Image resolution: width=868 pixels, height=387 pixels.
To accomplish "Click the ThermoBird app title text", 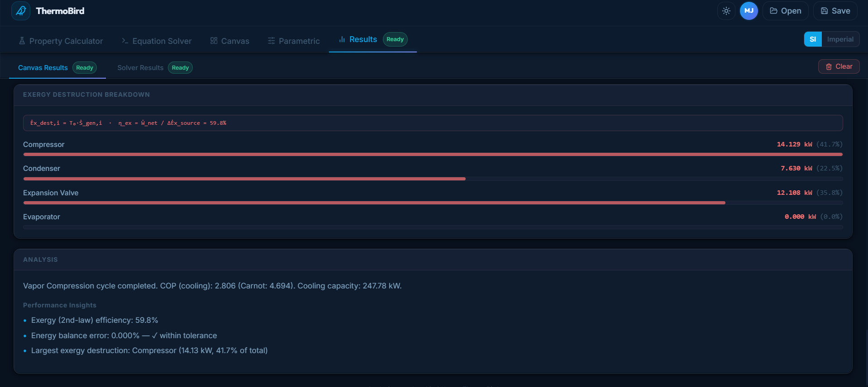I will [x=60, y=11].
